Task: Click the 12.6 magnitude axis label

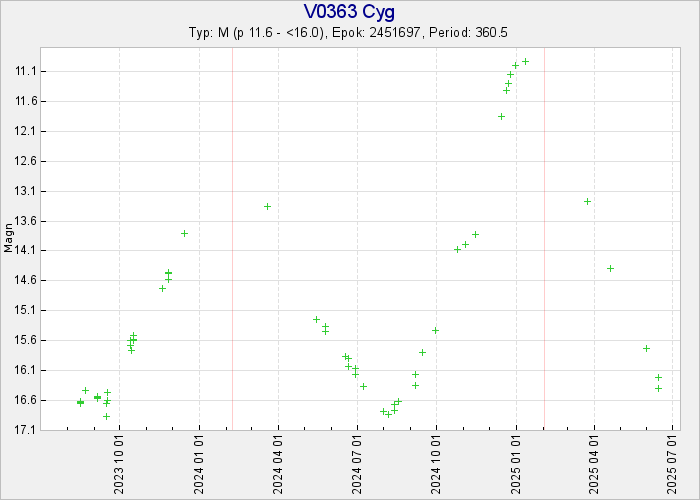Action: point(25,161)
